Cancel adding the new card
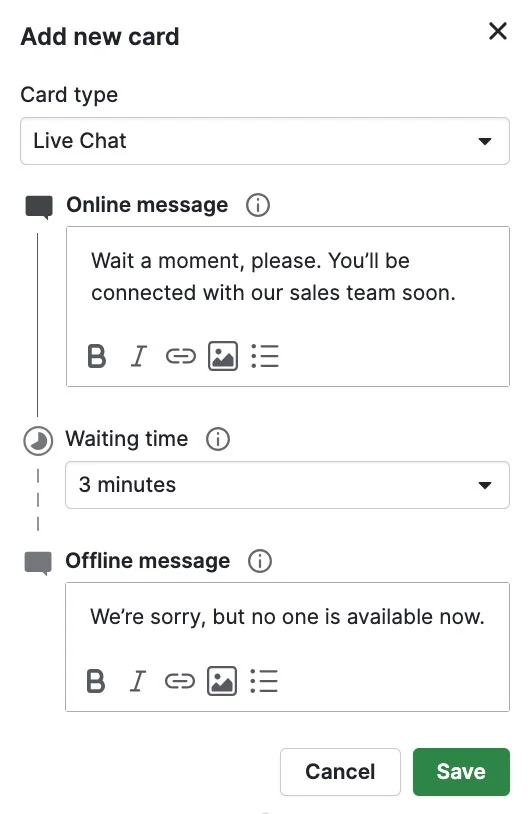 (340, 772)
